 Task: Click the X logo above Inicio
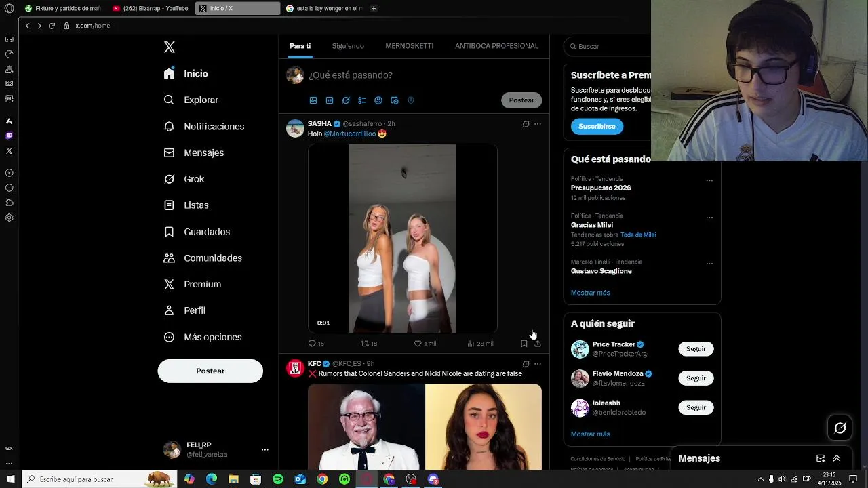pos(170,47)
